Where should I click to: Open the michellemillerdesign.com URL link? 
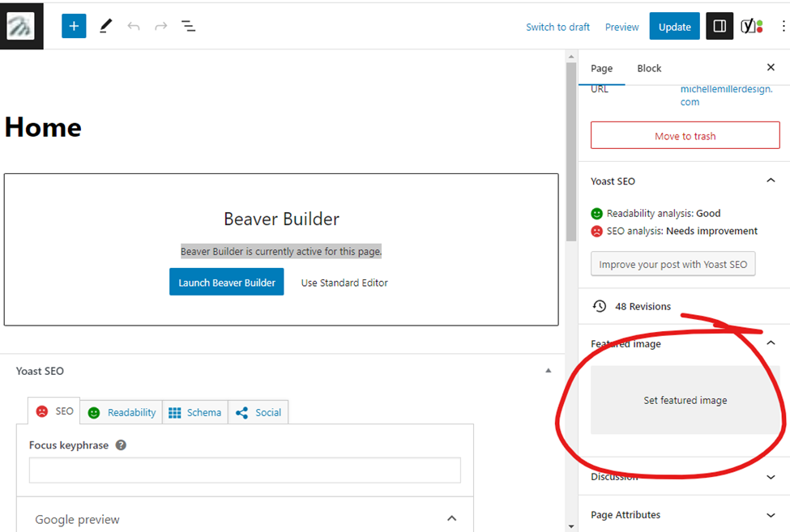tap(726, 95)
